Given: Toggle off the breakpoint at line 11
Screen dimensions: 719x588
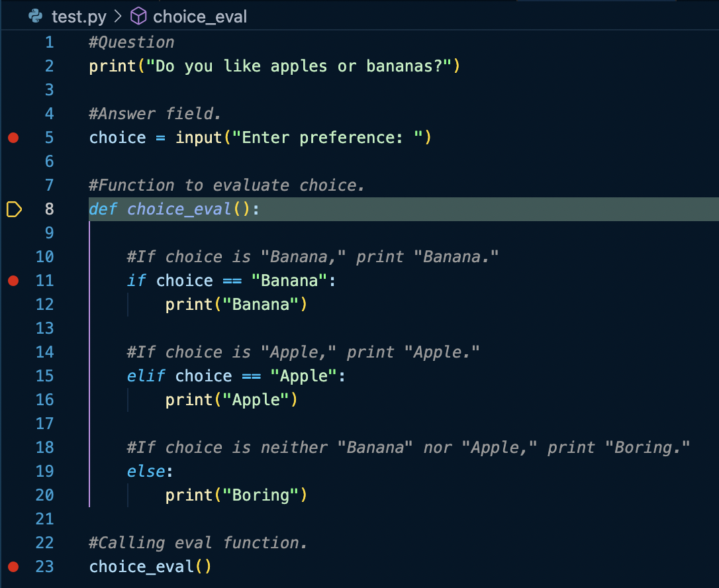Looking at the screenshot, I should (13, 281).
